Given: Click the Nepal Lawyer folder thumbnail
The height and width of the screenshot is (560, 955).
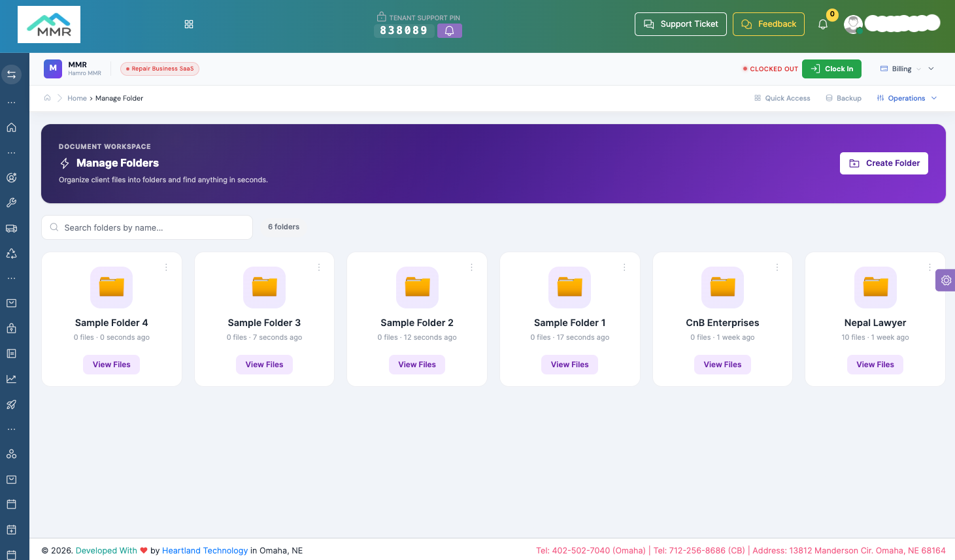Looking at the screenshot, I should pos(875,287).
